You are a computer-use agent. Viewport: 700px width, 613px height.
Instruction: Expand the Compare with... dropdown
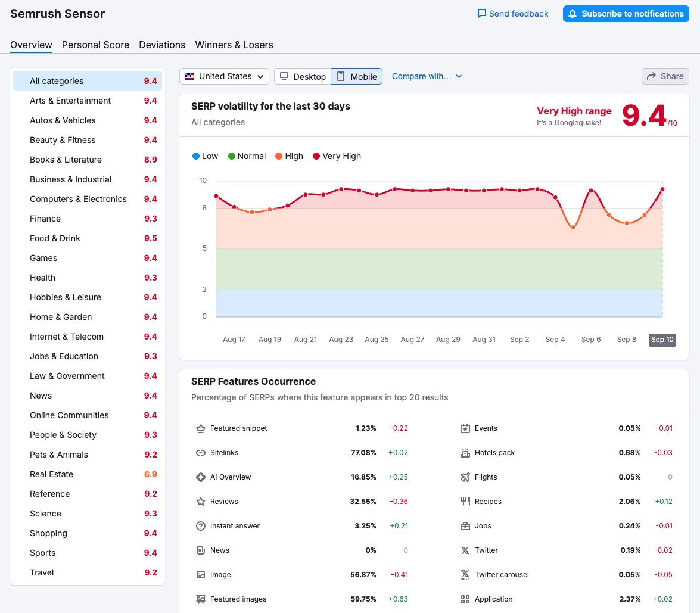click(x=427, y=76)
